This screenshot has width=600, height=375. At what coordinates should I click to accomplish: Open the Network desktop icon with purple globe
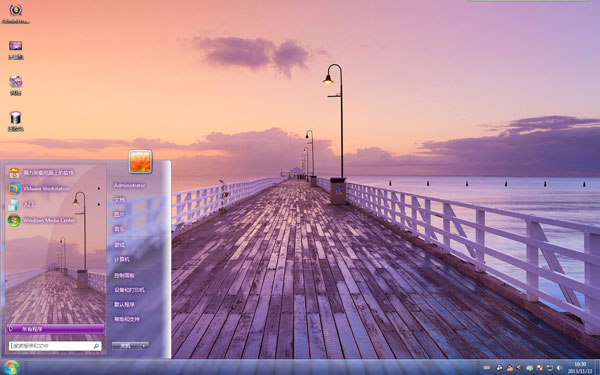pyautogui.click(x=16, y=85)
